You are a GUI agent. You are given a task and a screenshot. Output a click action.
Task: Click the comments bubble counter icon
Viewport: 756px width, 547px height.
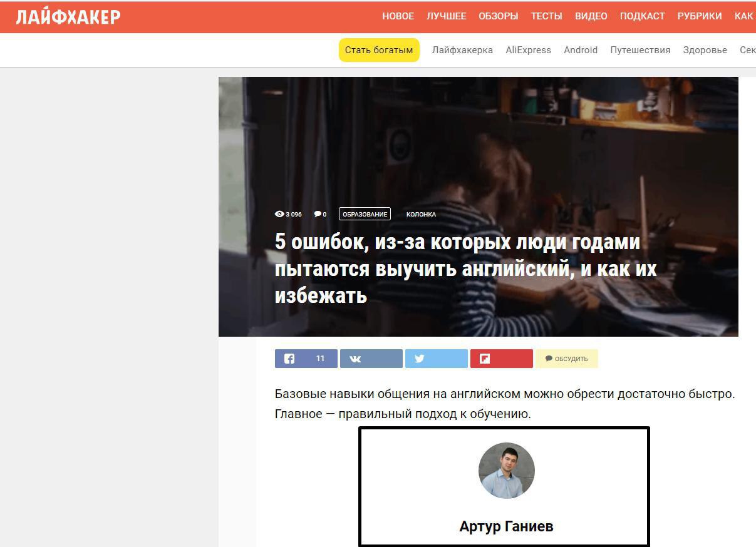(x=318, y=214)
